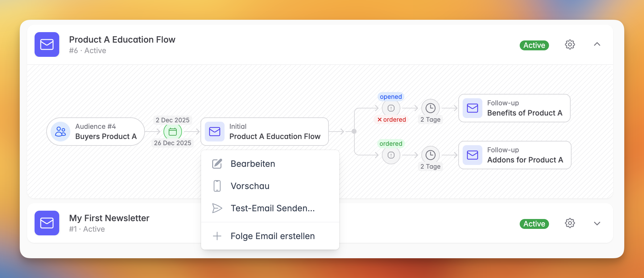Choose Test-Email Senden from the menu

272,208
